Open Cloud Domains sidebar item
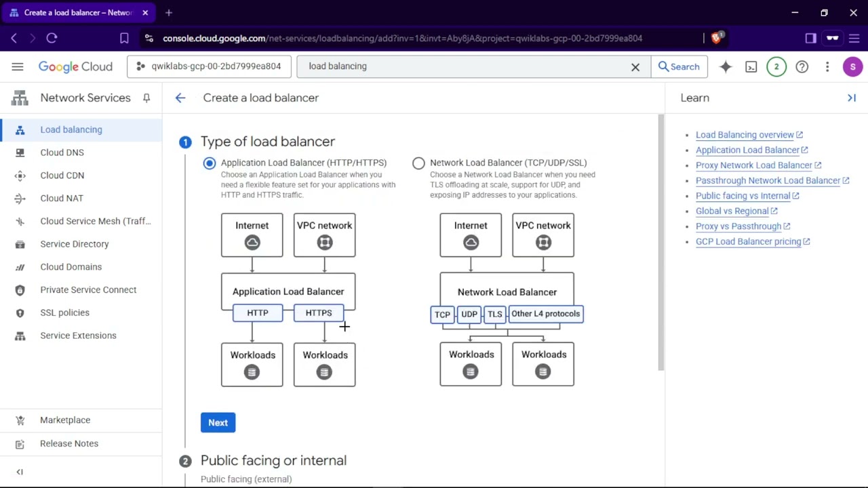The image size is (868, 488). [81, 267]
